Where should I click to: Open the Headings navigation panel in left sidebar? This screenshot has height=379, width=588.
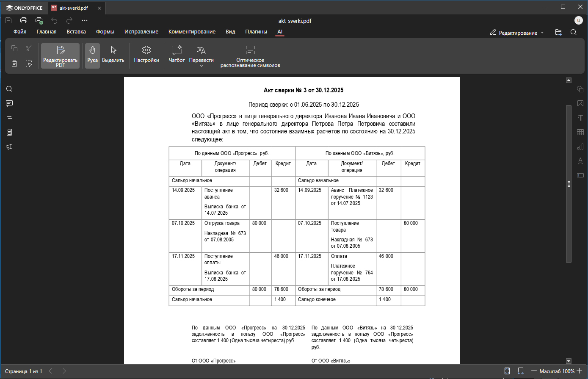click(9, 118)
